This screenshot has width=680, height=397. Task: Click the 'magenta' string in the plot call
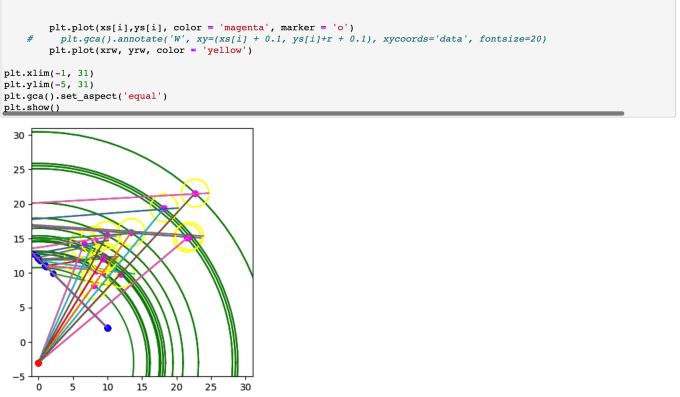244,28
